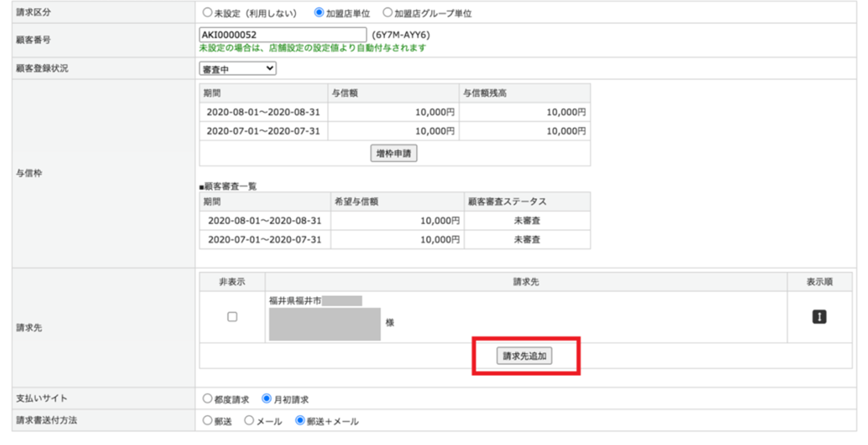Choose 月初請求 payment site option

pos(266,399)
